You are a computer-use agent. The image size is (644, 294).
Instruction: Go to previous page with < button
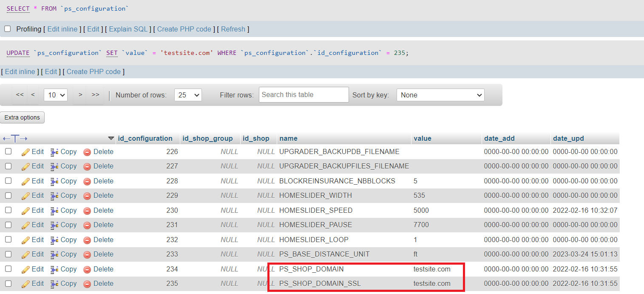pyautogui.click(x=33, y=95)
